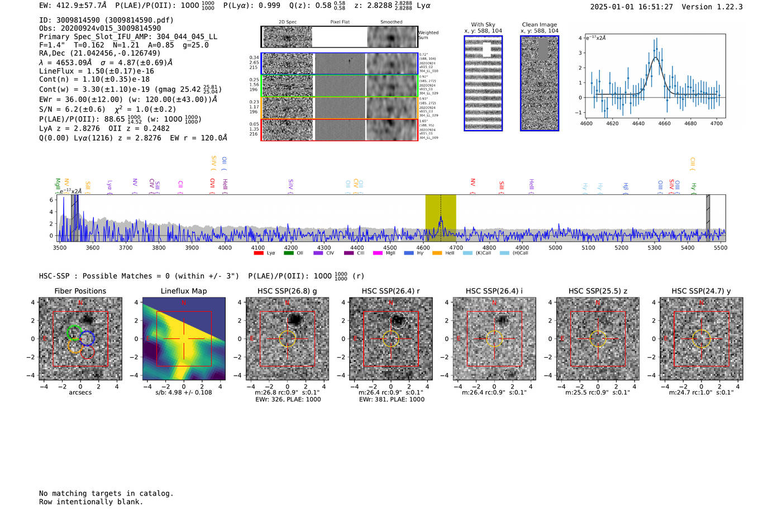This screenshot has height=532, width=782.
Task: Click the Hβ line label near 5120
Action: [x=626, y=188]
